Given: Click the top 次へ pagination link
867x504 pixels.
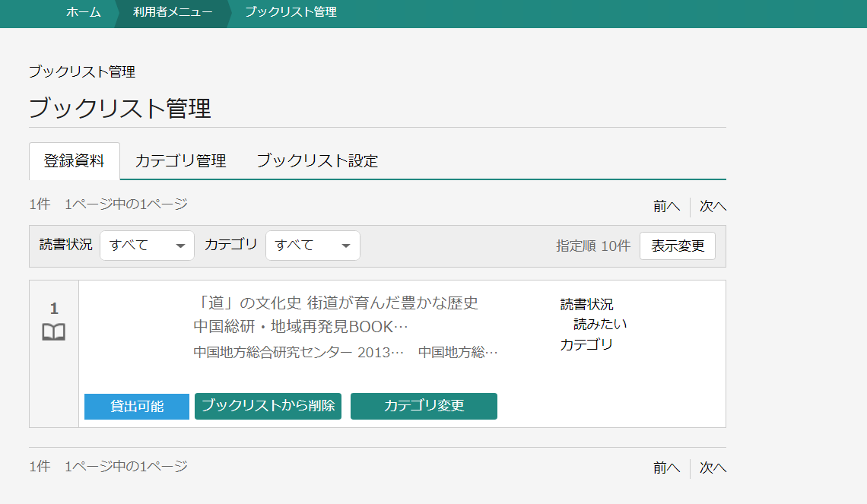Looking at the screenshot, I should [713, 206].
